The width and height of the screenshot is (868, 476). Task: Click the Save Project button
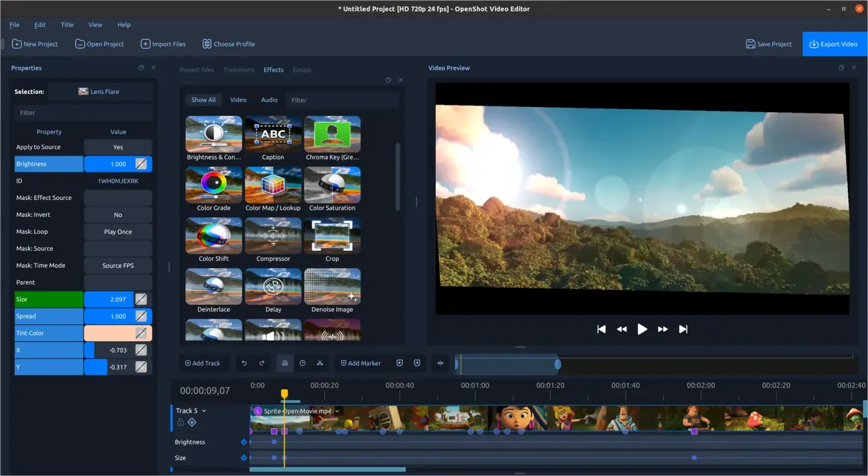pos(769,44)
